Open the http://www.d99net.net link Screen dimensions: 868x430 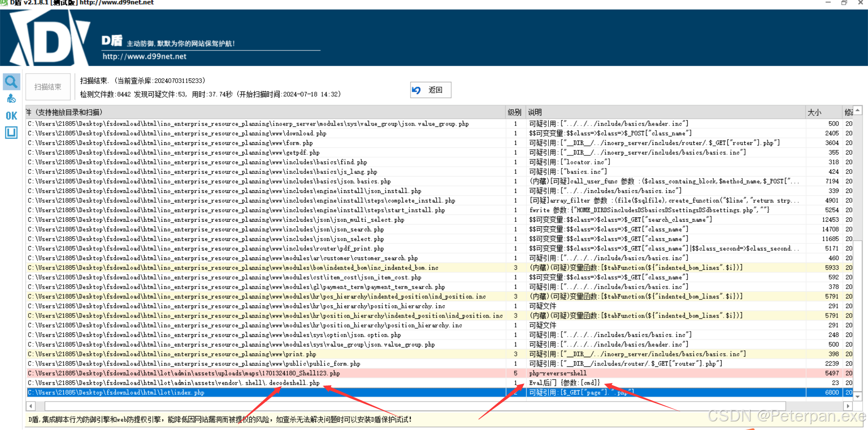[x=144, y=56]
